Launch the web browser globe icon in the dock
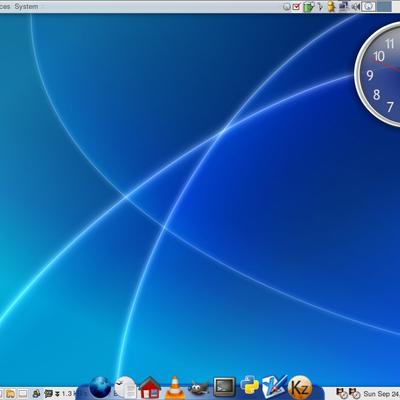 [100, 388]
